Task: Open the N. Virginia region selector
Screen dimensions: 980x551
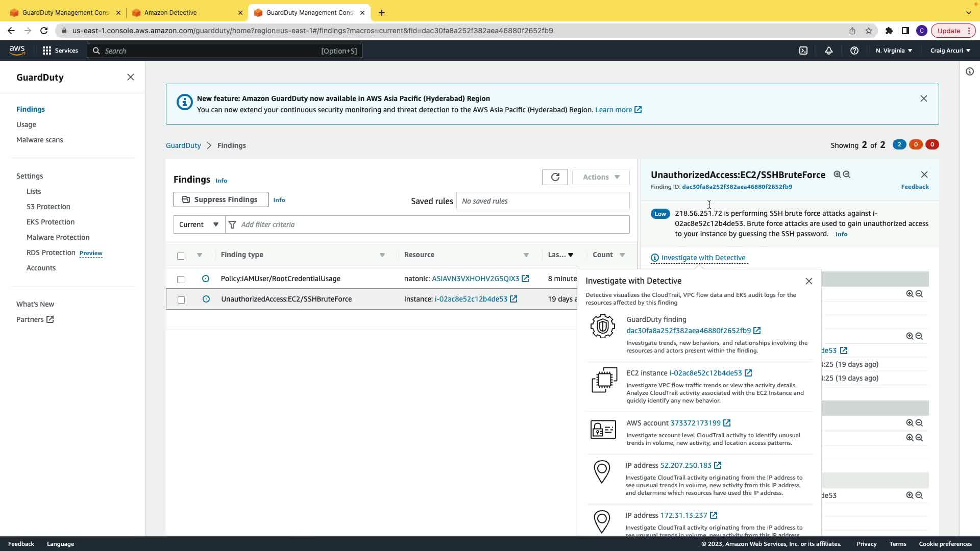Action: pos(894,51)
